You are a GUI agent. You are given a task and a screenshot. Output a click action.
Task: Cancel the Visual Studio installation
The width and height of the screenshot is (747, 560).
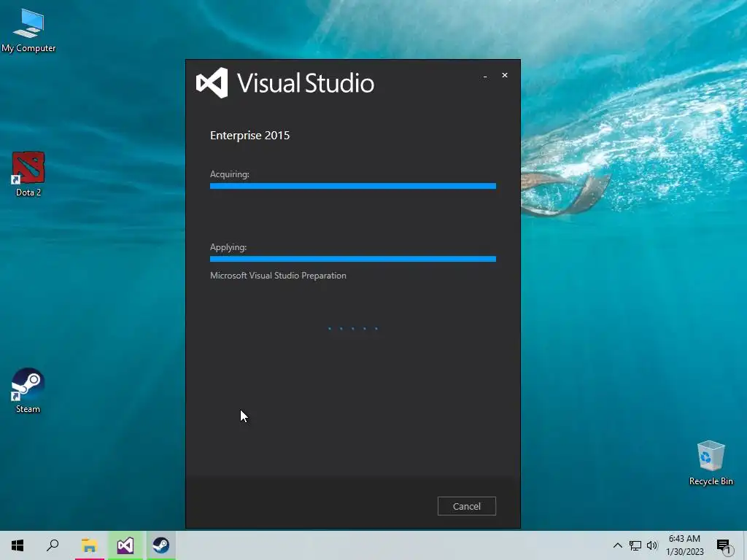(x=466, y=506)
